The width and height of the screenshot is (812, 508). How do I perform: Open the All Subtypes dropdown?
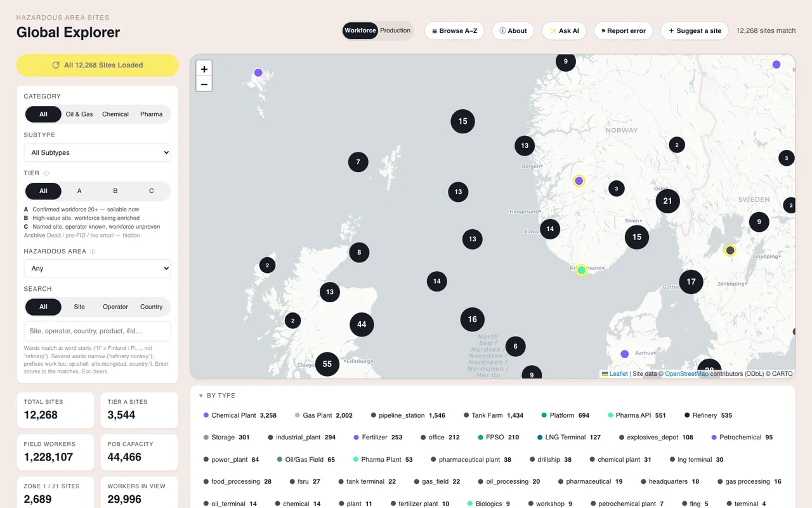tap(97, 153)
